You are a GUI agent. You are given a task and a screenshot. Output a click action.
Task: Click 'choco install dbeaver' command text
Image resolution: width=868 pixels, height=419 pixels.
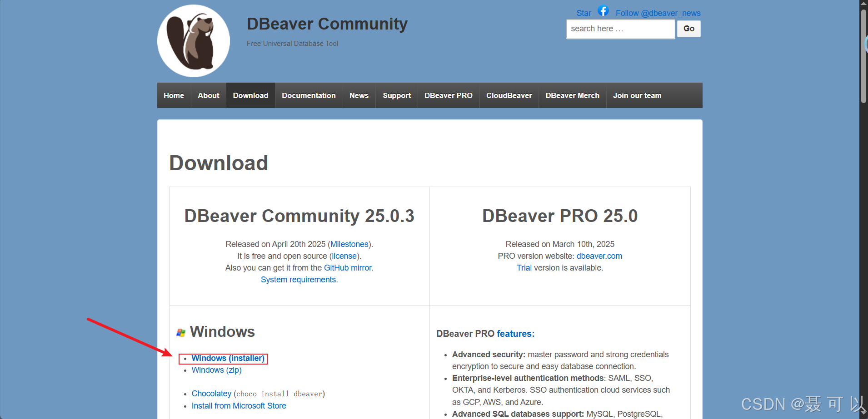click(280, 394)
